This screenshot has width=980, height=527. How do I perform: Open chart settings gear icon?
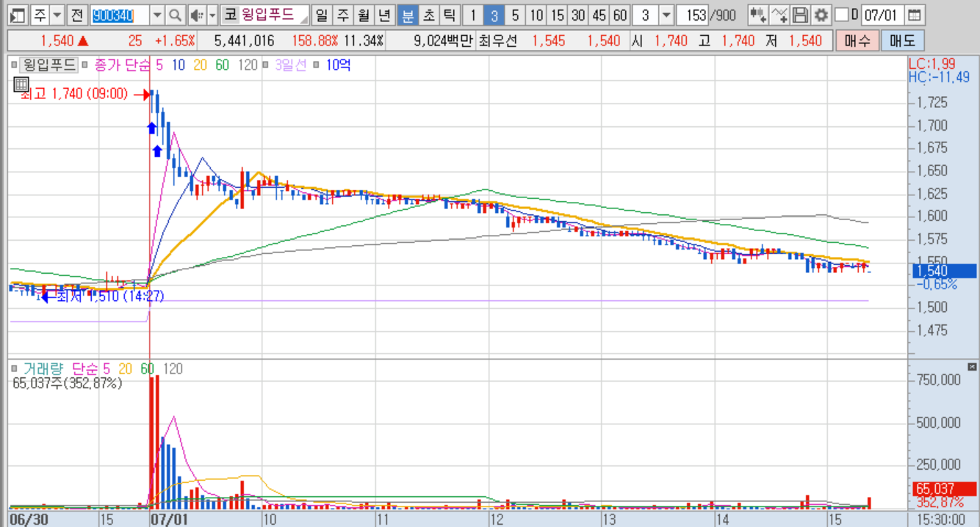pos(821,15)
